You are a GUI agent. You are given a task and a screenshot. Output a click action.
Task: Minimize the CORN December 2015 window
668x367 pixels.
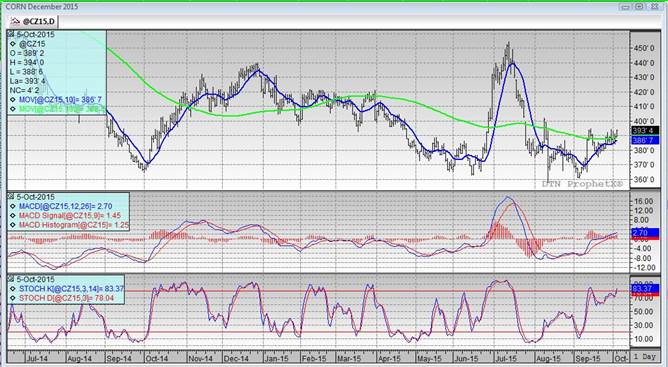624,6
